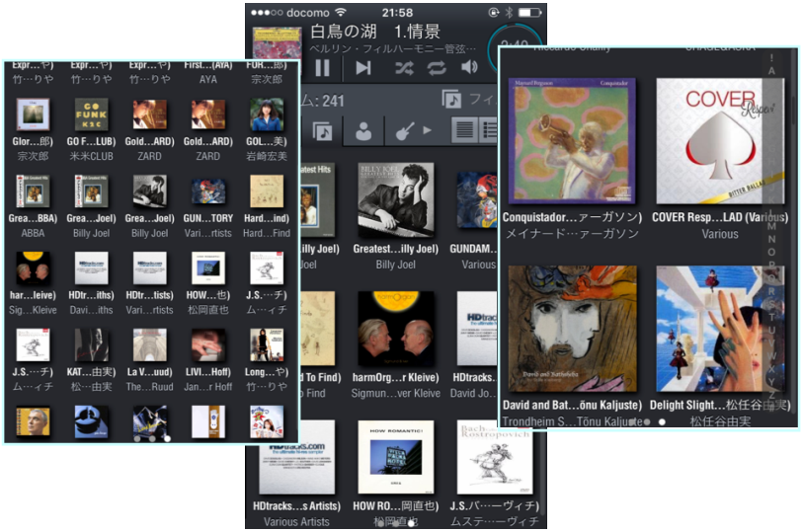Tap the 'Greatest…illy Joel)' title in center
Screen dimensions: 803x532
[395, 249]
